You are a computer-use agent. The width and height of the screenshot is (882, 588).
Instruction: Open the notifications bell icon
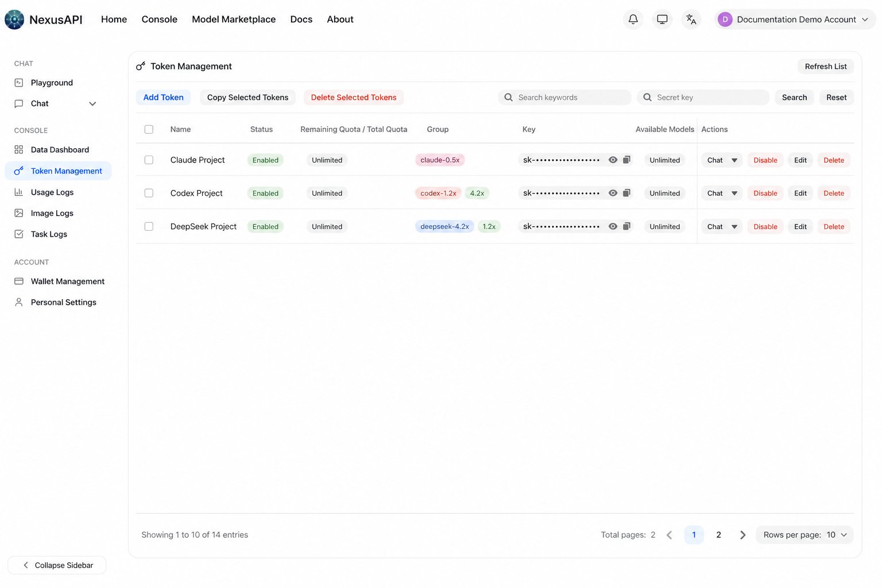tap(633, 20)
